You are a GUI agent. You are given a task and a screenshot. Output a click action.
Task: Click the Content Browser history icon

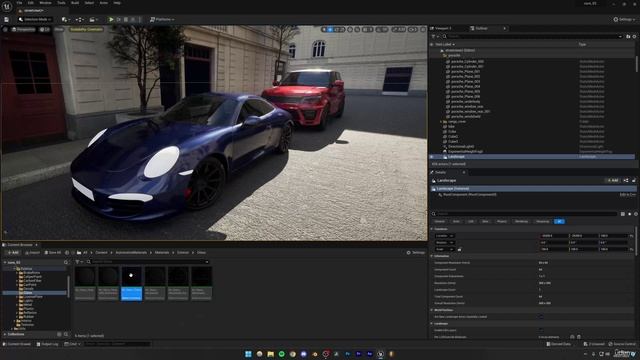[x=67, y=253]
